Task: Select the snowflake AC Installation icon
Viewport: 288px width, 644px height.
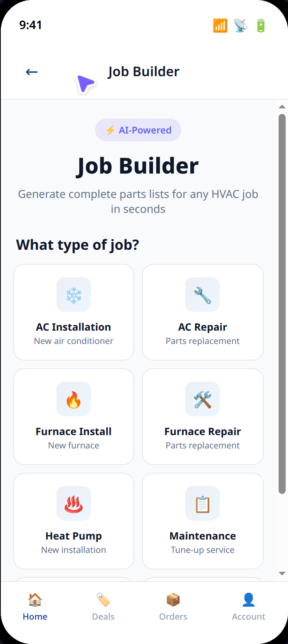Action: coord(73,295)
